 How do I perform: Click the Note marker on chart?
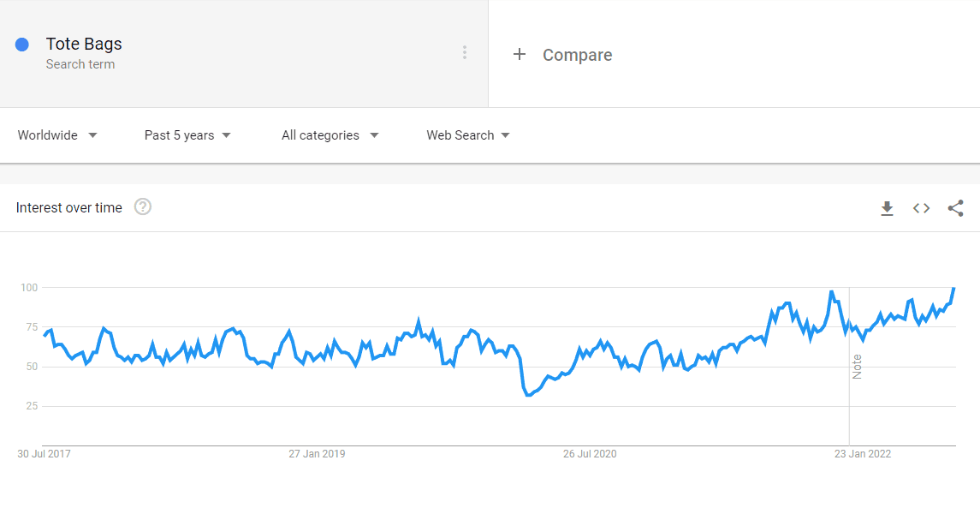[x=857, y=367]
